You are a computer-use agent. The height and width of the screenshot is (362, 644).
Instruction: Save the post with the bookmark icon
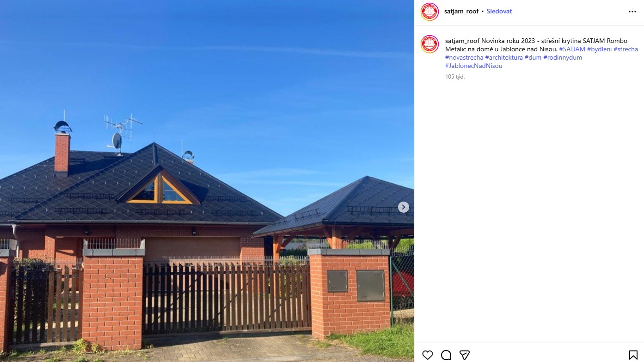(633, 355)
